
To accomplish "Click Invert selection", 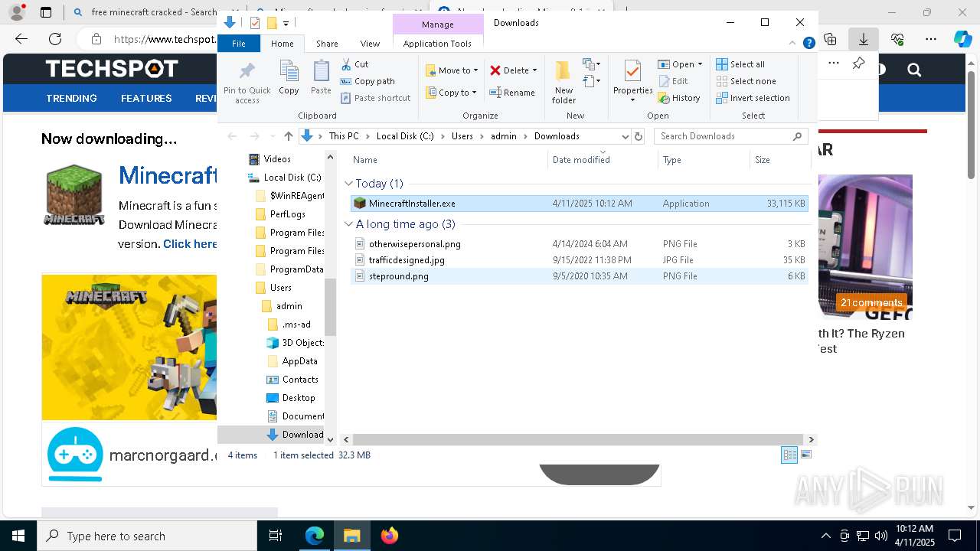I will (x=753, y=98).
